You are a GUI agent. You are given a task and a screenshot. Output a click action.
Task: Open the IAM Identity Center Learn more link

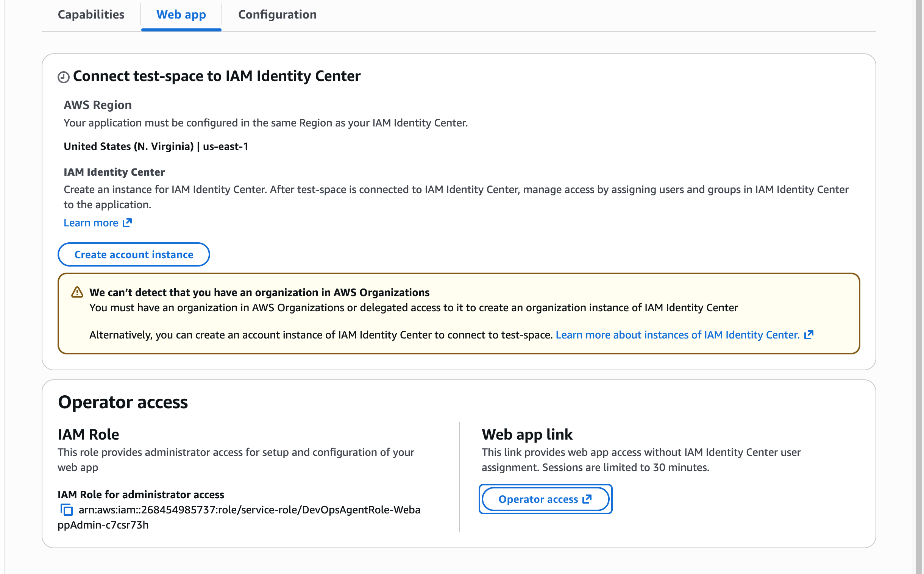(x=91, y=223)
